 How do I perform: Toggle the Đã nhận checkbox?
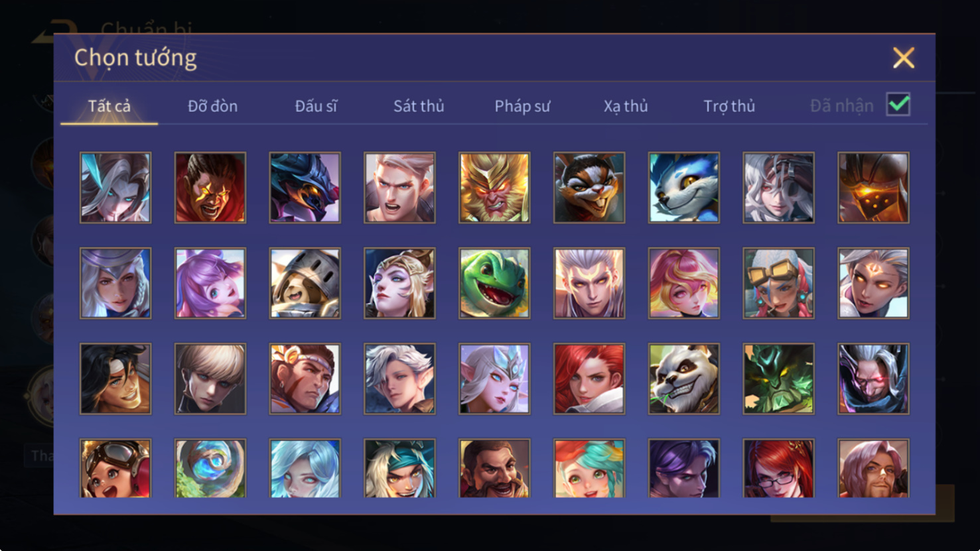(898, 105)
